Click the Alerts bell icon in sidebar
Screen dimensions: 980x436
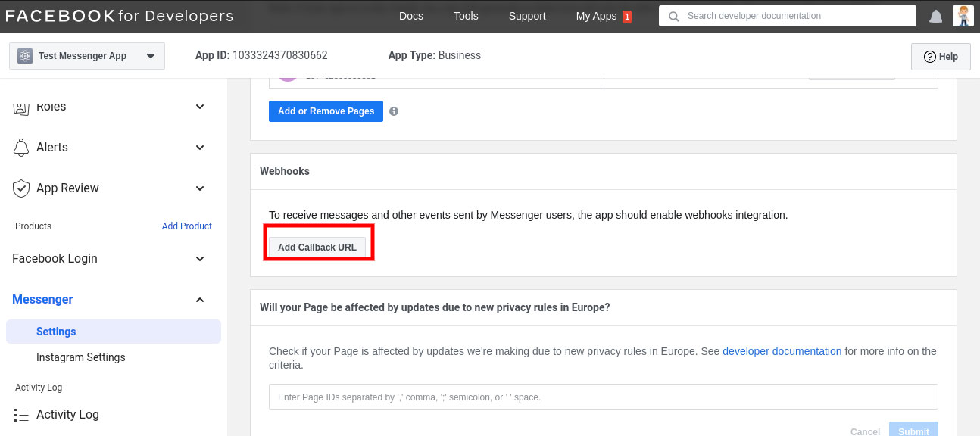[x=21, y=148]
